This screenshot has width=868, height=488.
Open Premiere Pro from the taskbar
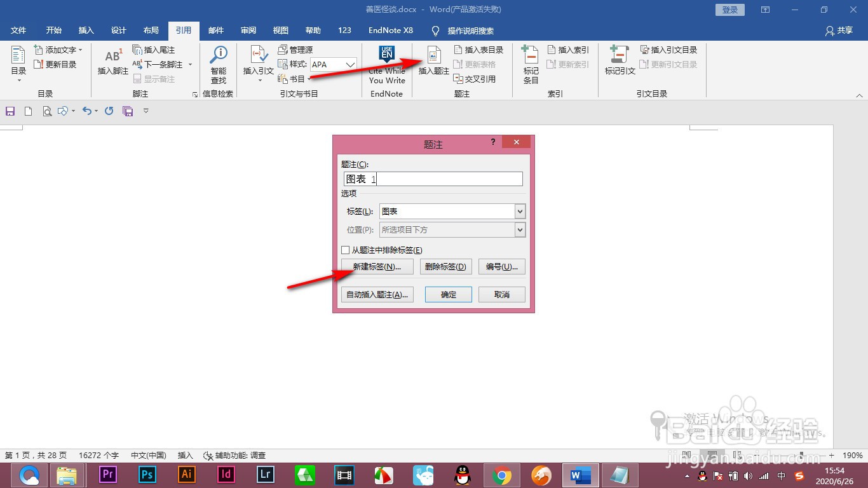click(108, 475)
